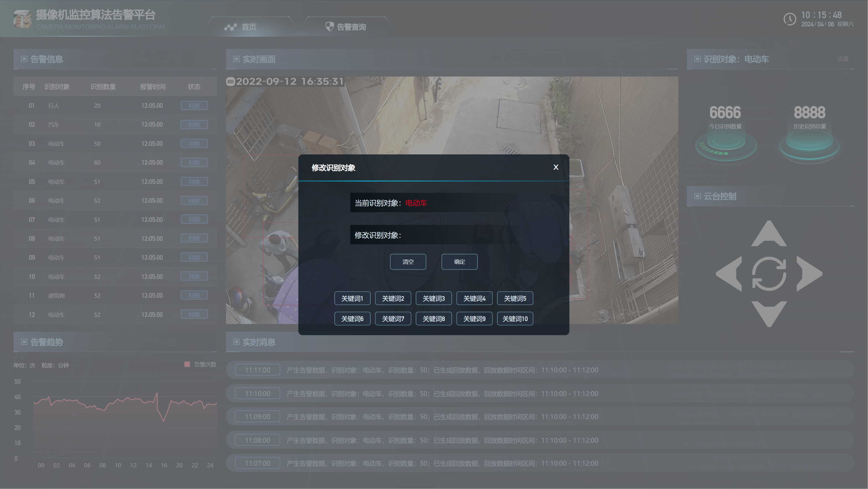This screenshot has height=489, width=868.
Task: Select keyword 关键词4
Action: 474,299
